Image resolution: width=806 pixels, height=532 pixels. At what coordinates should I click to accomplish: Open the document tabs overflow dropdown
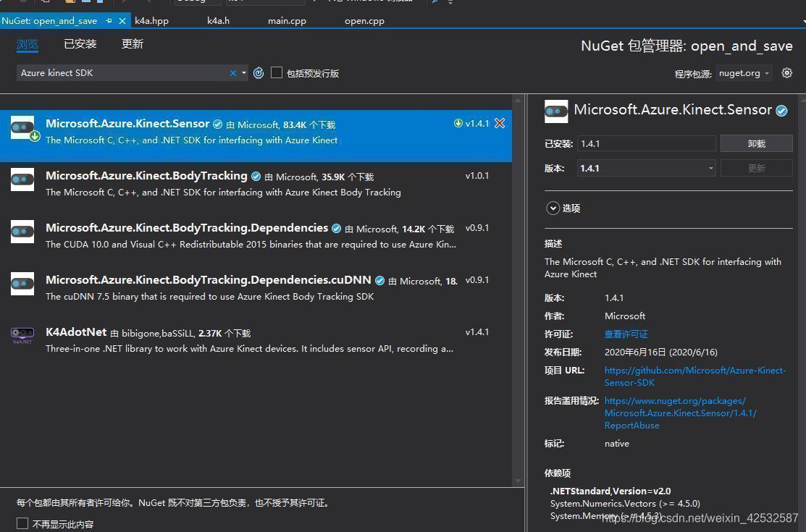[803, 21]
